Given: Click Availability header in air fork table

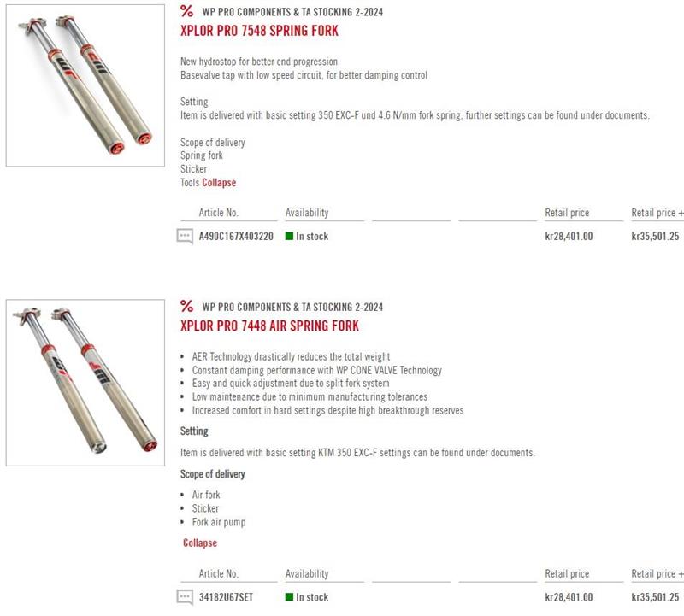Looking at the screenshot, I should click(307, 574).
